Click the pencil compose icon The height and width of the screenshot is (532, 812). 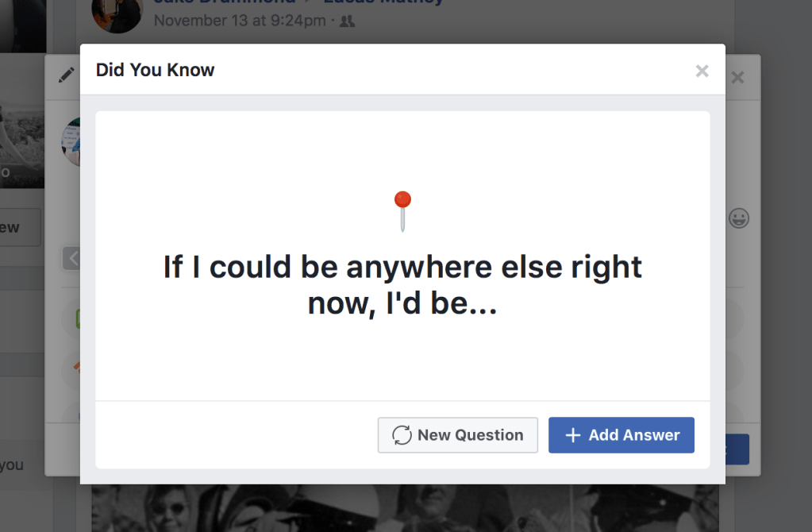pos(67,75)
